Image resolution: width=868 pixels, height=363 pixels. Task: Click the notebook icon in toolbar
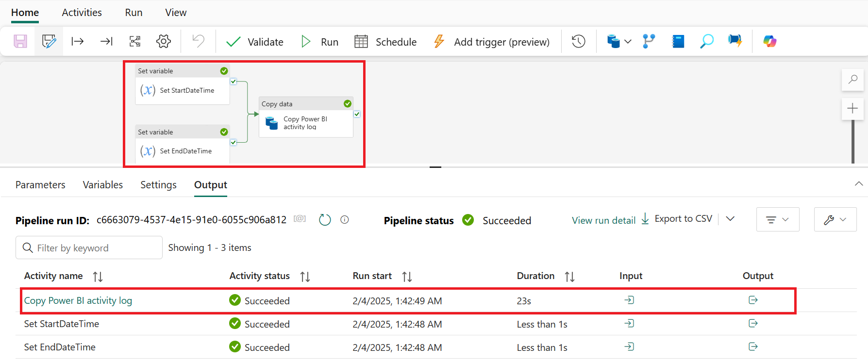(x=678, y=42)
